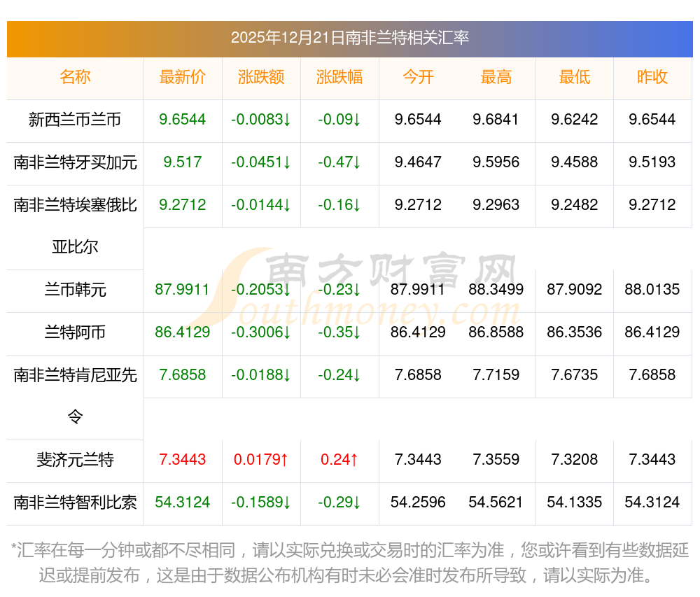Viewport: 700px width, 597px height.
Task: Click change percent -0.24↓
Action: pos(339,375)
